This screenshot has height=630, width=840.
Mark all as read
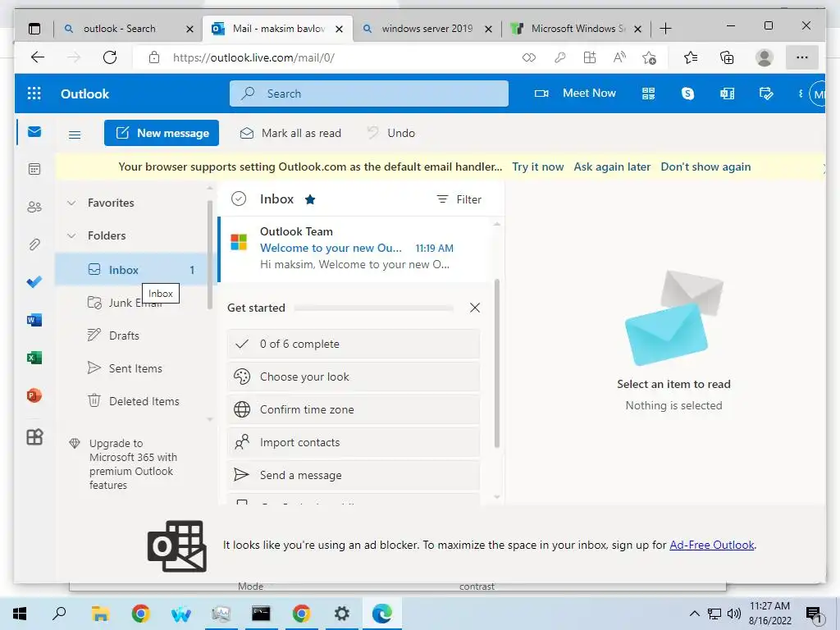(x=290, y=133)
